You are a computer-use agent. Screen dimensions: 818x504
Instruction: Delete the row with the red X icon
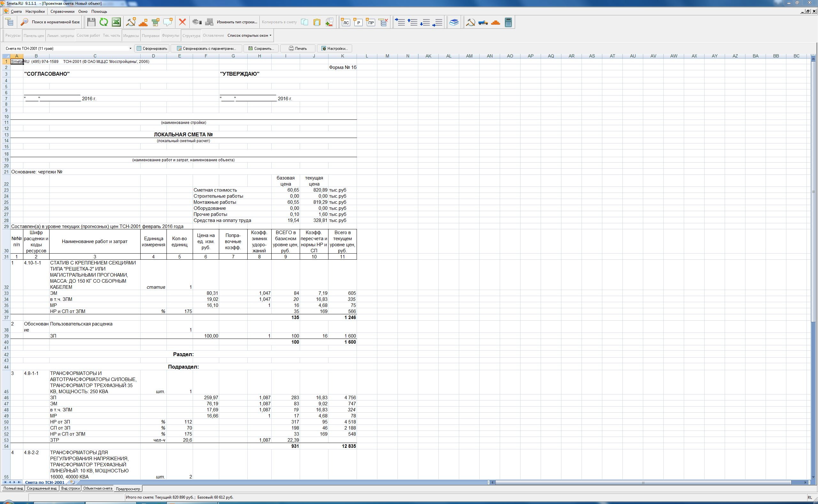tap(182, 22)
